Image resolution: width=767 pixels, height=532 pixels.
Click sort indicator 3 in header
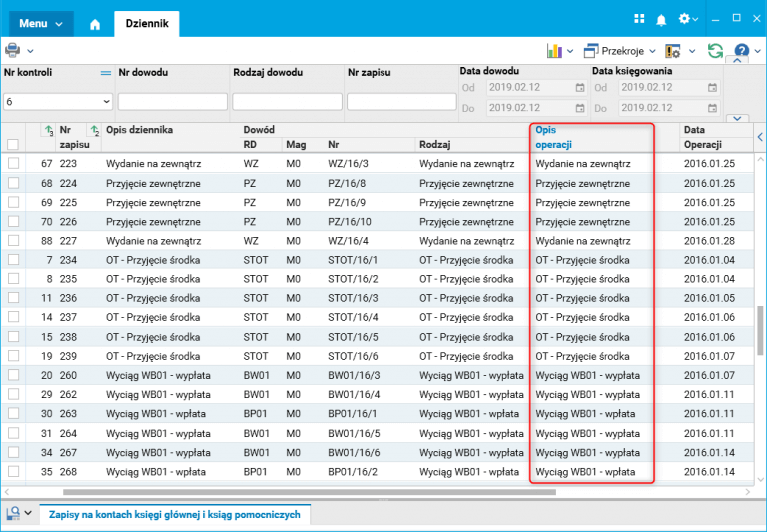48,130
